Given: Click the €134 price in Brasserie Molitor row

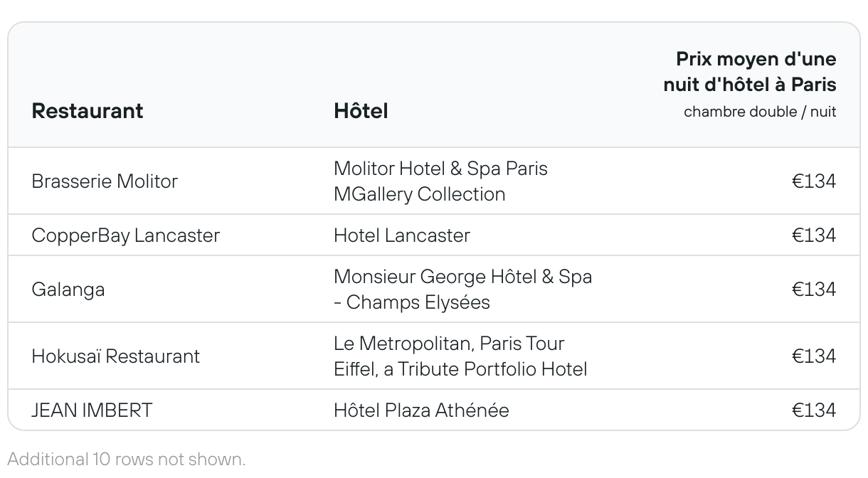Looking at the screenshot, I should pyautogui.click(x=813, y=181).
